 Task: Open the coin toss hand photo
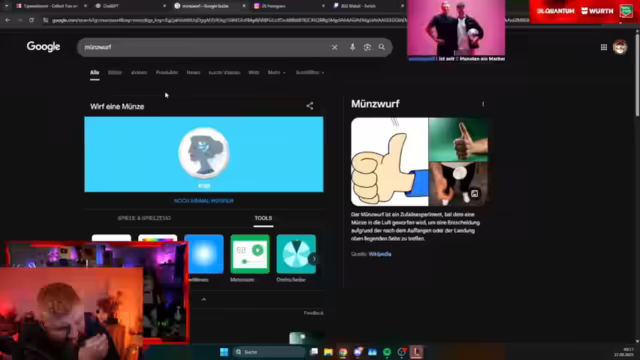pyautogui.click(x=458, y=184)
